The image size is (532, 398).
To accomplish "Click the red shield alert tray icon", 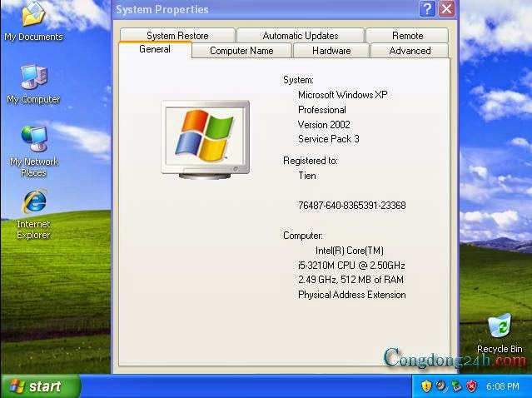I will [x=471, y=386].
